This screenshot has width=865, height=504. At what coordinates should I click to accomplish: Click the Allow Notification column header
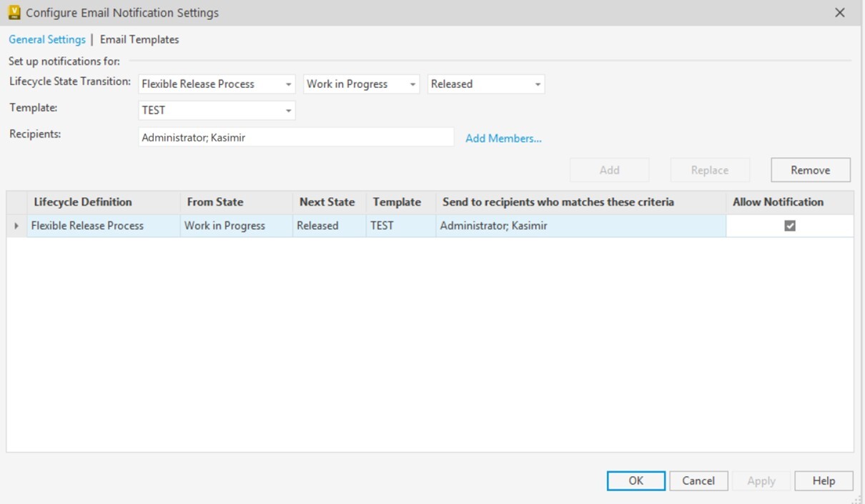tap(790, 202)
